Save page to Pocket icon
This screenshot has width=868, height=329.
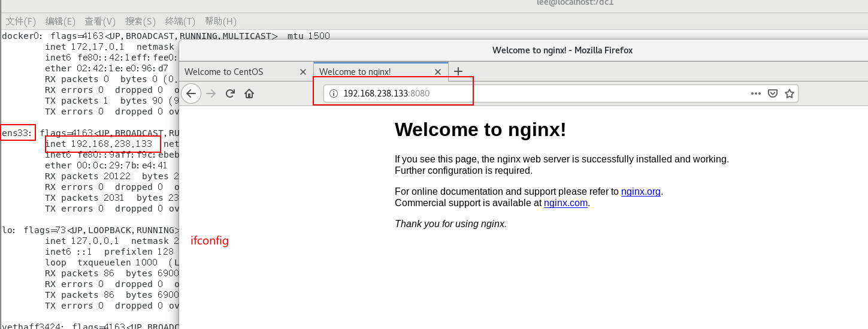pyautogui.click(x=773, y=93)
